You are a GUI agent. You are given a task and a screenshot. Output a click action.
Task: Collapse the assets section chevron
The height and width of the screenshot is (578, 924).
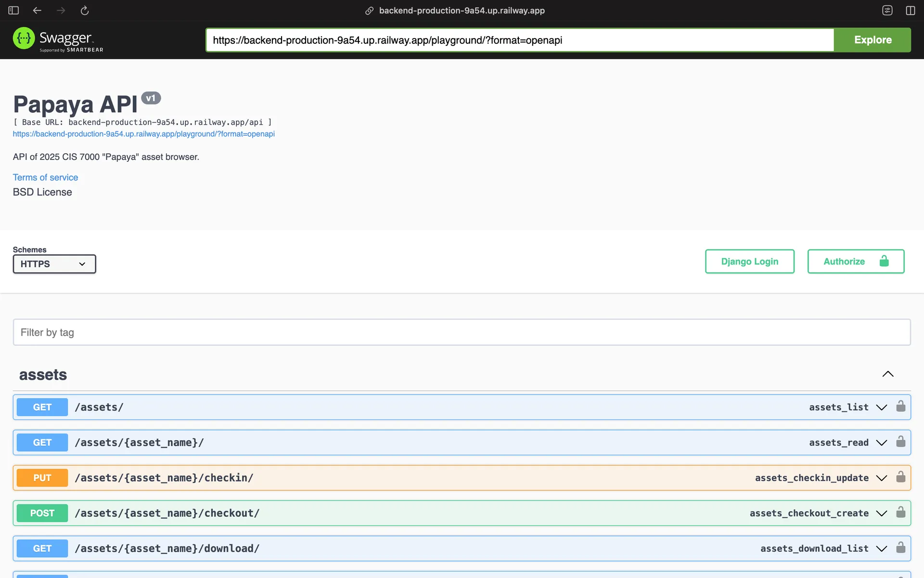pos(887,374)
